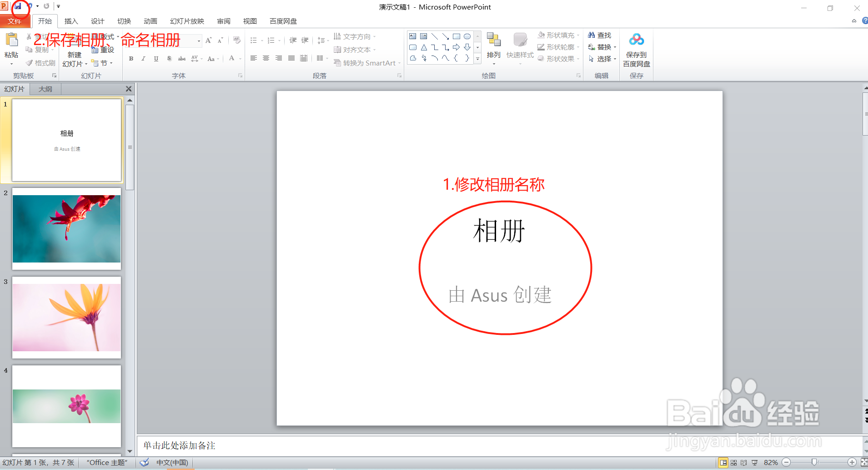Close the slides thumbnail pane
868x470 pixels.
[129, 89]
